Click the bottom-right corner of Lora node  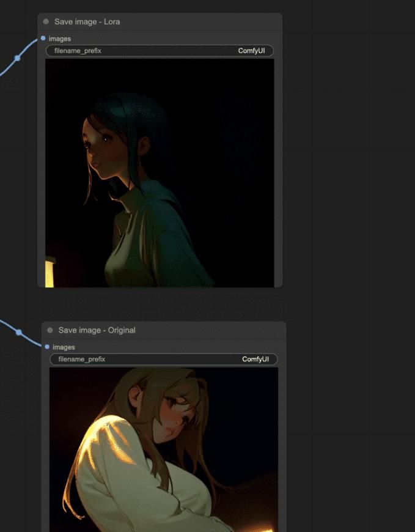point(280,285)
